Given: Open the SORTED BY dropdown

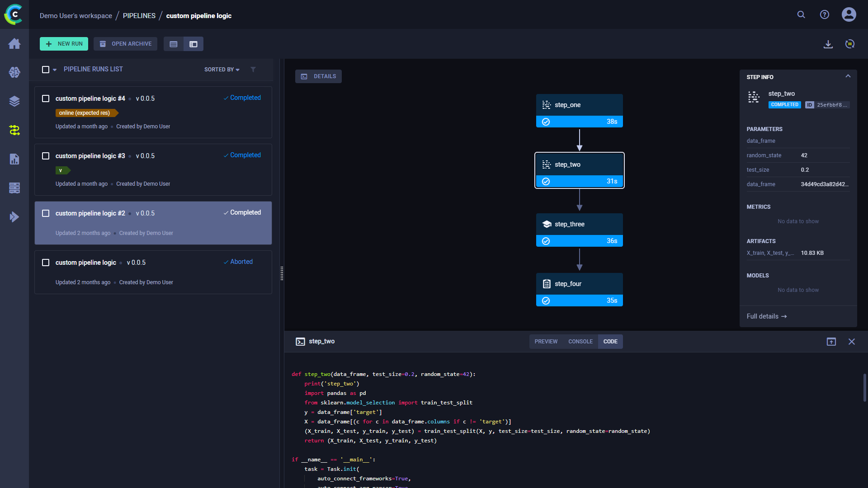Looking at the screenshot, I should [221, 70].
